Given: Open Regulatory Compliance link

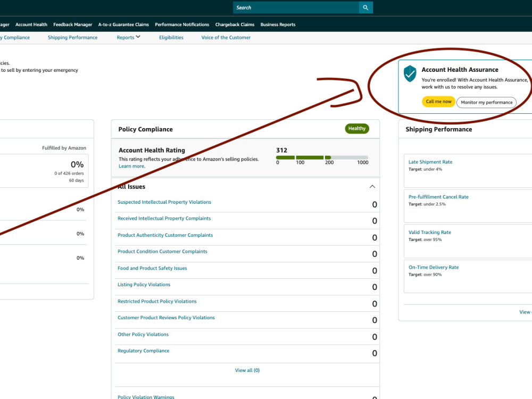Looking at the screenshot, I should pos(144,351).
